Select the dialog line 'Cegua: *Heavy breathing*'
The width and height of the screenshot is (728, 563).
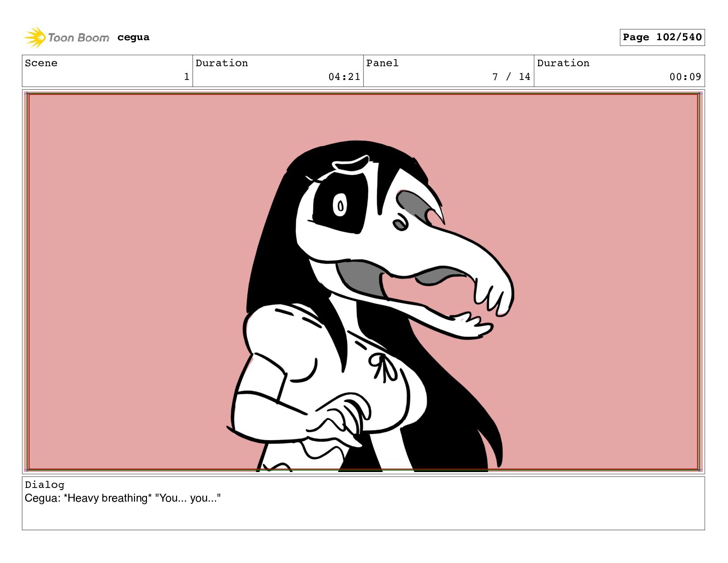pyautogui.click(x=88, y=498)
